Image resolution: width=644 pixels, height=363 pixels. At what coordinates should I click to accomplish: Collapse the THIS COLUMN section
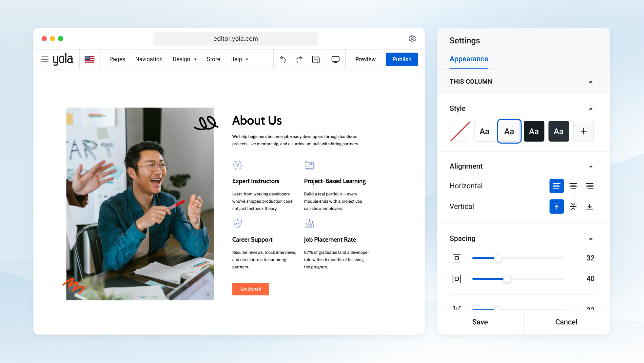tap(591, 82)
